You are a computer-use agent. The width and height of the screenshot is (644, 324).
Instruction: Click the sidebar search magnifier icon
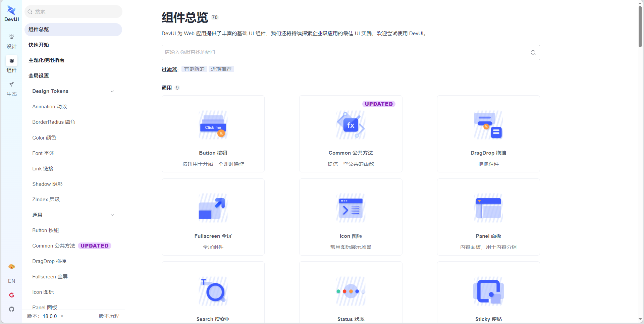point(30,12)
